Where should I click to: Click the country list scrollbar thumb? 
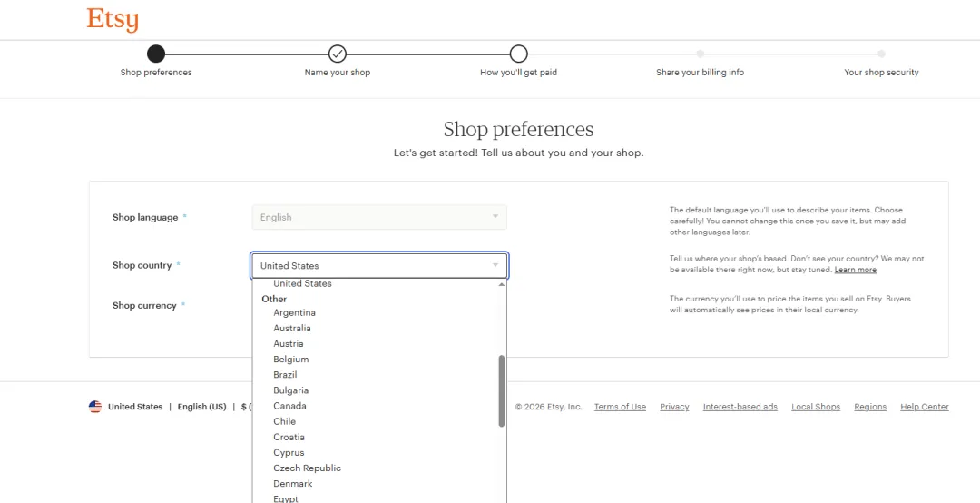tap(502, 390)
